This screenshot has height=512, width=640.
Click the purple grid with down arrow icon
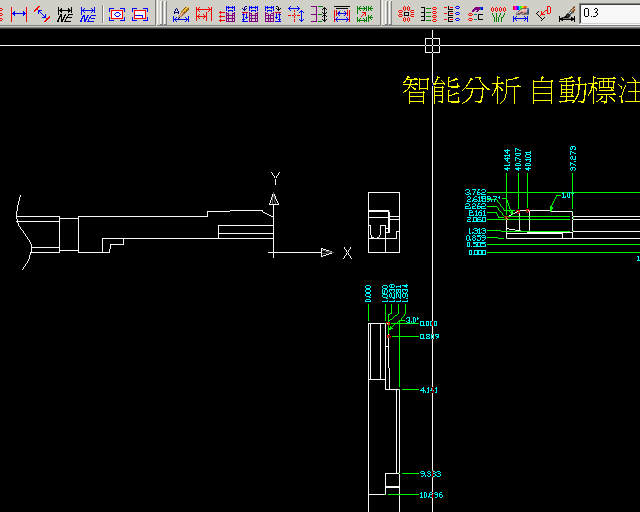tap(273, 14)
